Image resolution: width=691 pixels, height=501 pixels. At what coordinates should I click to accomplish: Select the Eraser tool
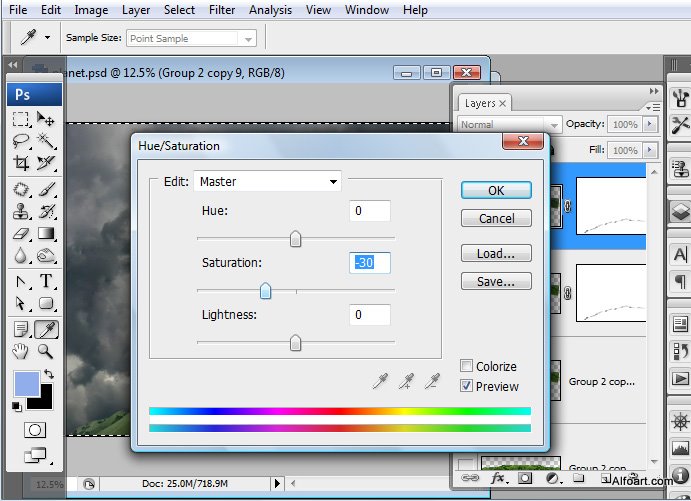coord(20,234)
